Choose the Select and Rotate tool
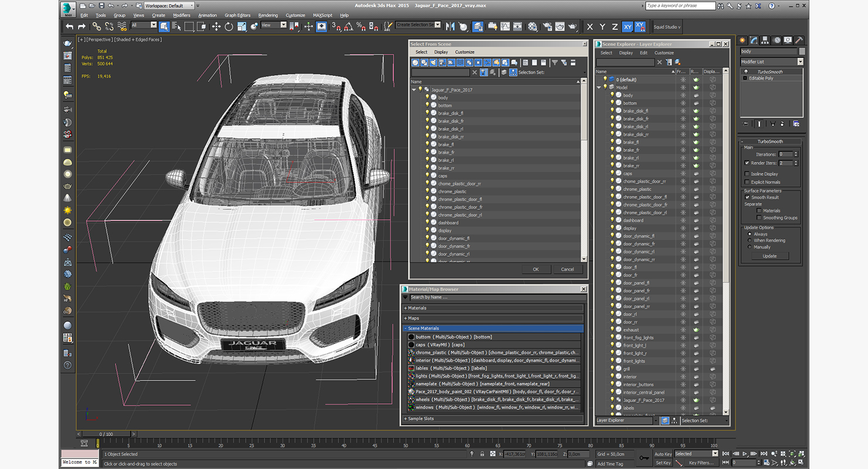 pyautogui.click(x=229, y=26)
